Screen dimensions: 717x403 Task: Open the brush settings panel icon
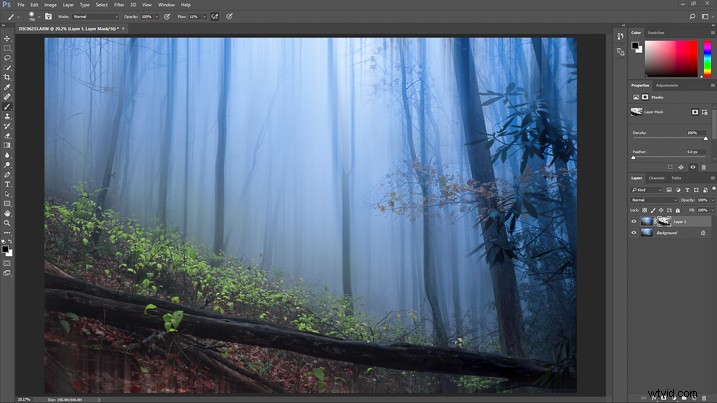(x=48, y=16)
